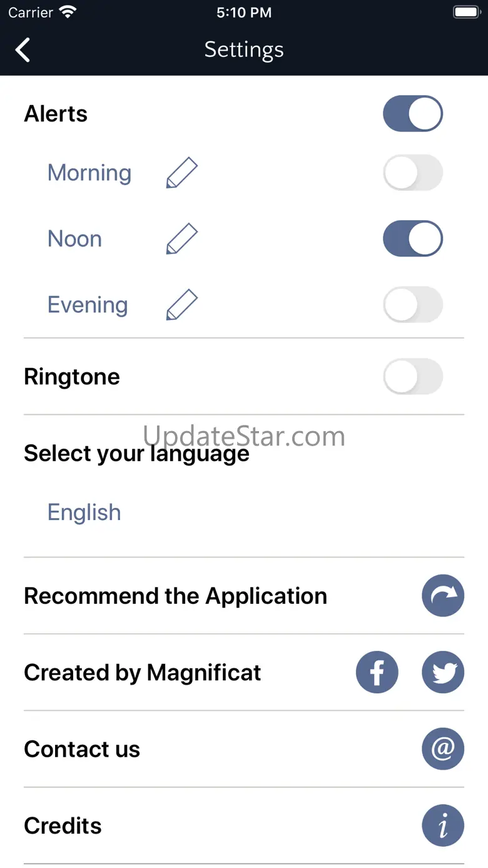The image size is (488, 868).
Task: Tap the share arrow icon
Action: click(x=443, y=596)
